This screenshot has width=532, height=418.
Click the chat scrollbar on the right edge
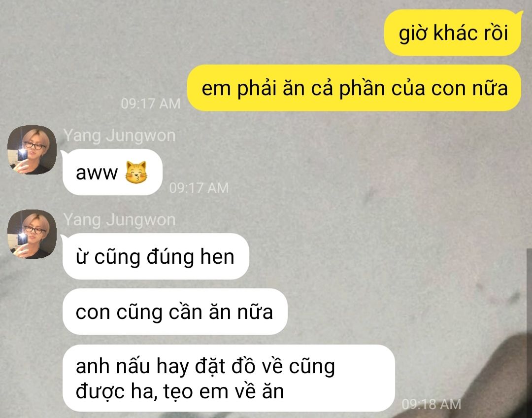point(529,333)
